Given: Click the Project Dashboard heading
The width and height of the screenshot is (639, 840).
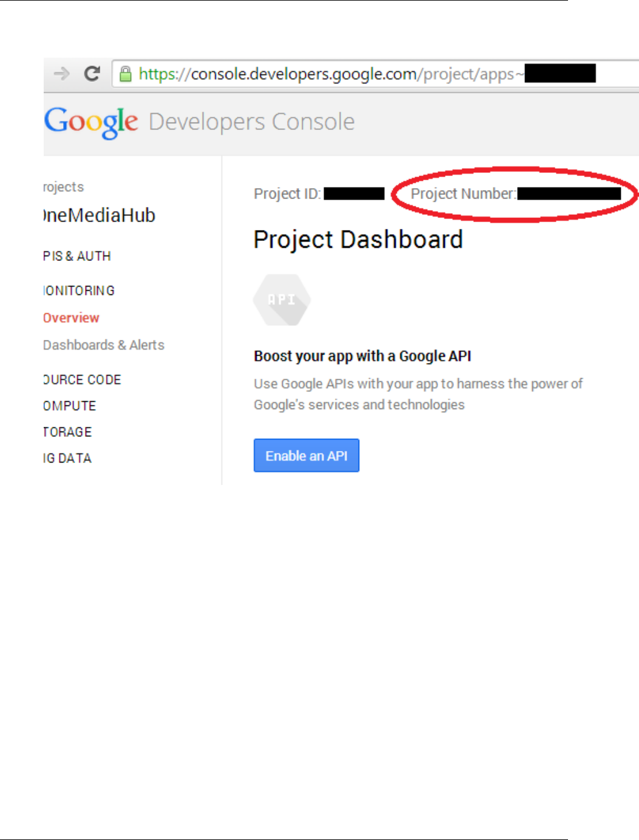Looking at the screenshot, I should (358, 240).
